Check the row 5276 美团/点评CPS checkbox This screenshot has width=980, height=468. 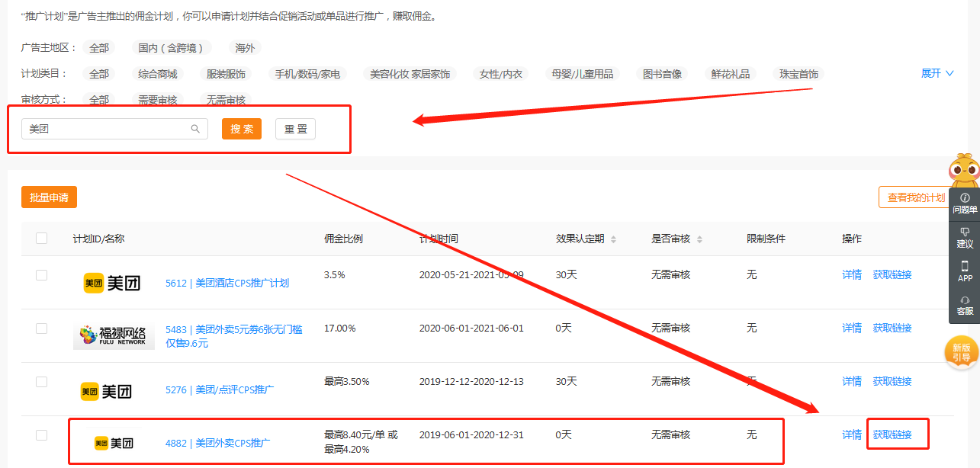point(41,382)
